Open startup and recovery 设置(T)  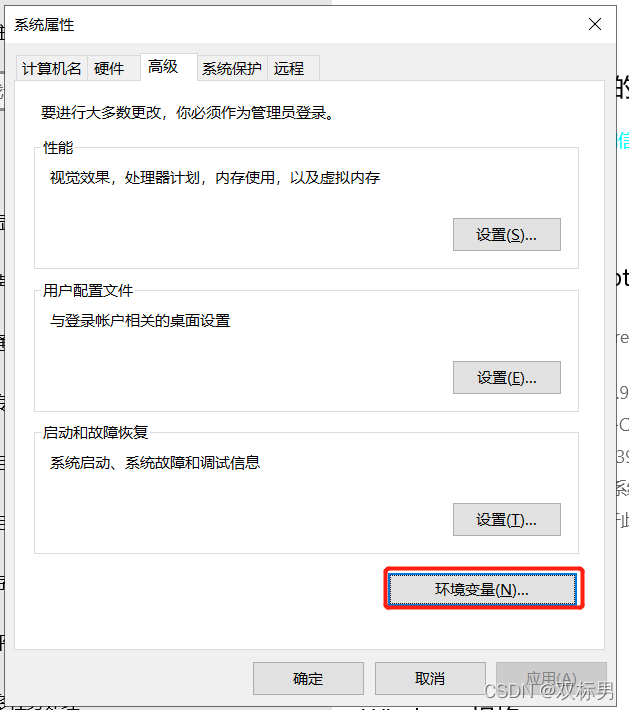click(507, 519)
